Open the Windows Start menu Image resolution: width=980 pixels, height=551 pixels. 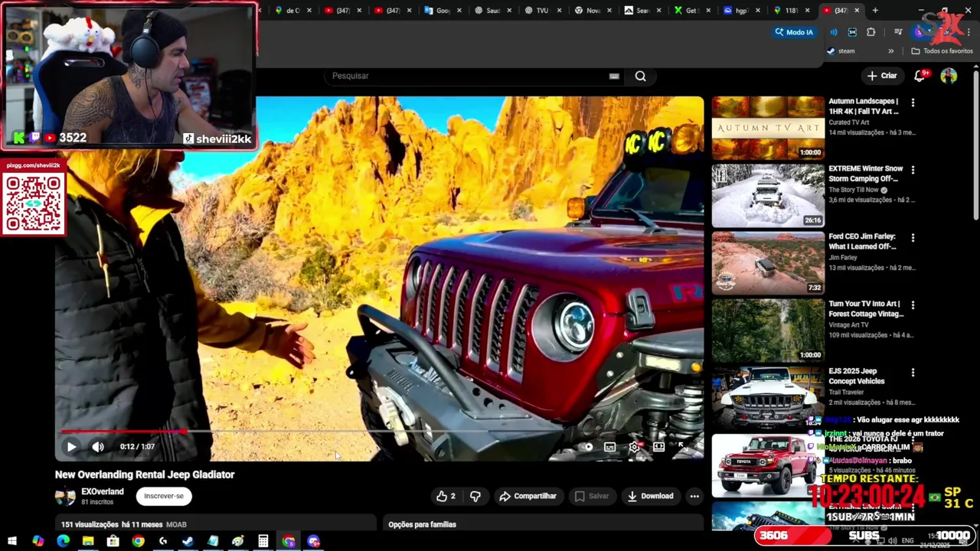pos(12,541)
